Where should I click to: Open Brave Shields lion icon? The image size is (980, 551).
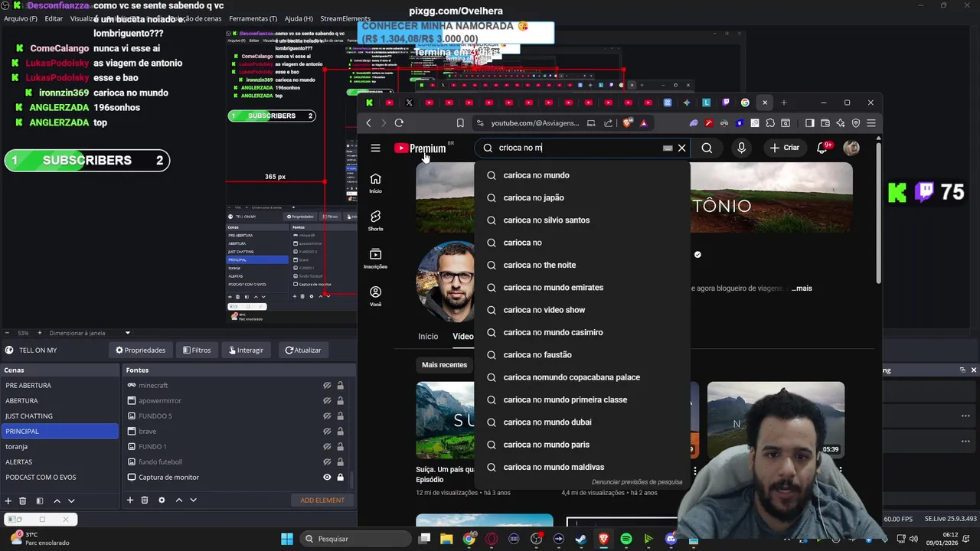(x=628, y=122)
